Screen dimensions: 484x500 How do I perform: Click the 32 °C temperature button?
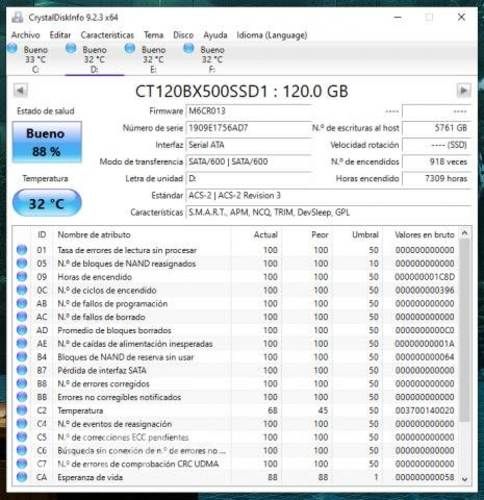[x=47, y=203]
